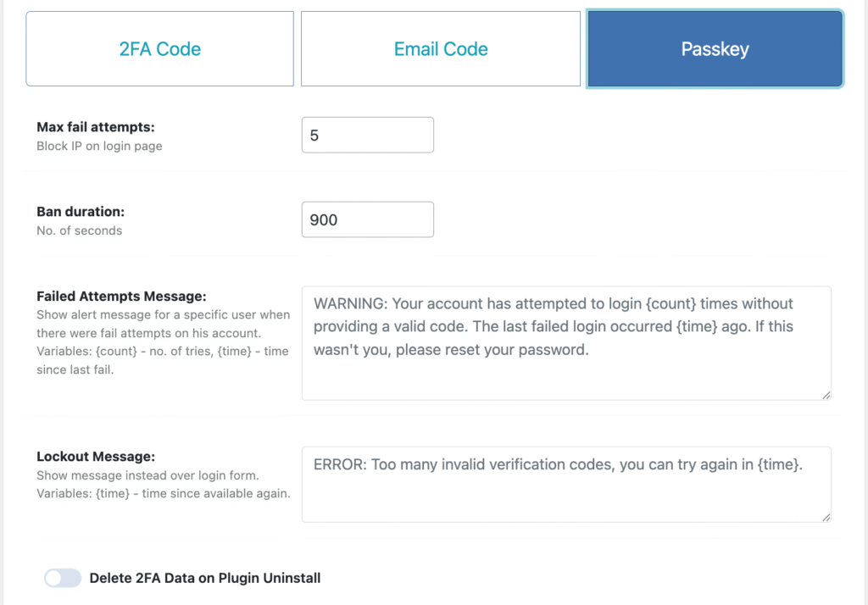868x605 pixels.
Task: Click the "Block IP on login page" hint
Action: [x=99, y=146]
